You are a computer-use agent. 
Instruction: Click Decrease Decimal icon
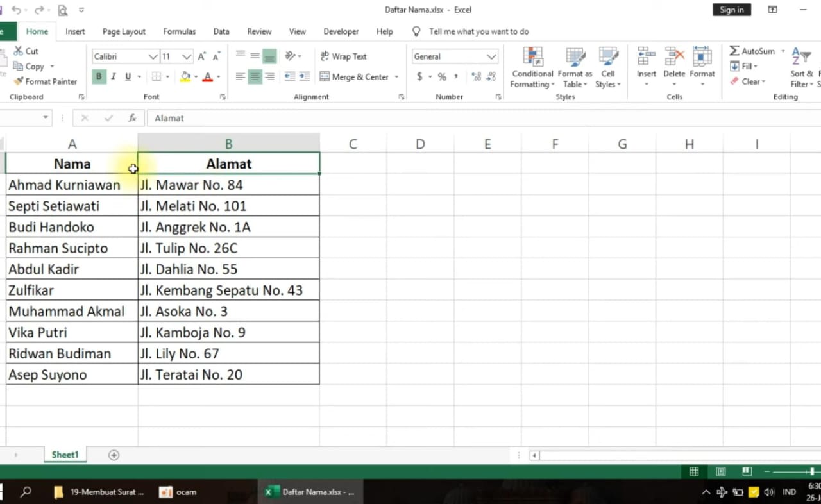pos(491,76)
